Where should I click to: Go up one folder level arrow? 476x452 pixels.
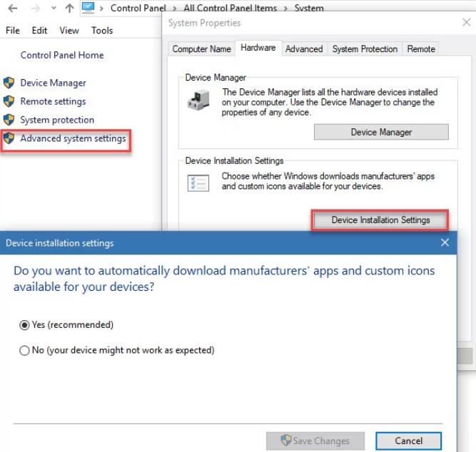pos(69,8)
